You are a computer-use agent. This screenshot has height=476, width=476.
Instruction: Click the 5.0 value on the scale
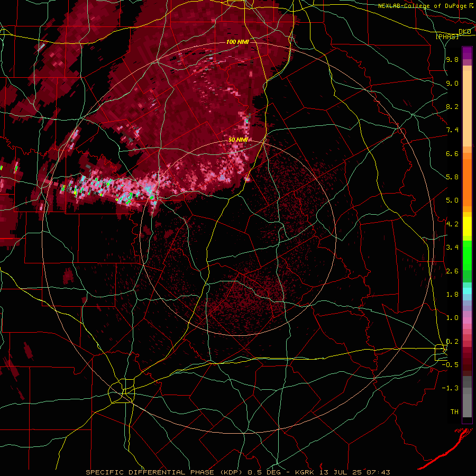click(452, 200)
